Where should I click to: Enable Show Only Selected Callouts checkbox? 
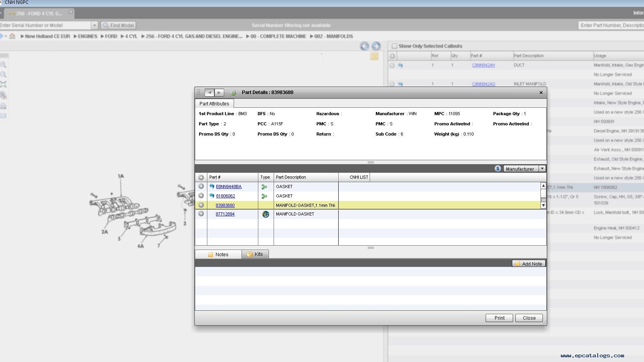[x=394, y=46]
